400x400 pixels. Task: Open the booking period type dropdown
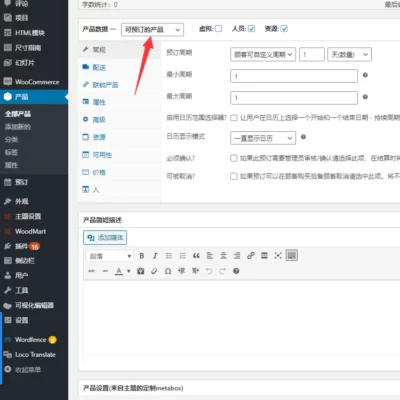point(263,54)
